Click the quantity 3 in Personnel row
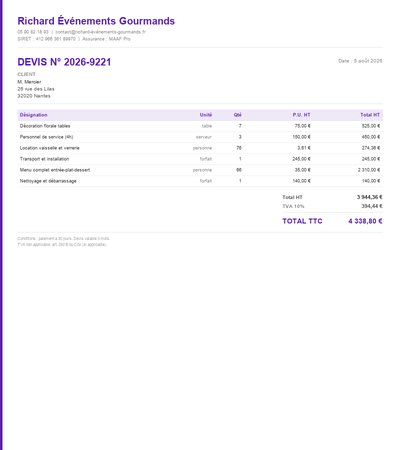 tap(240, 137)
